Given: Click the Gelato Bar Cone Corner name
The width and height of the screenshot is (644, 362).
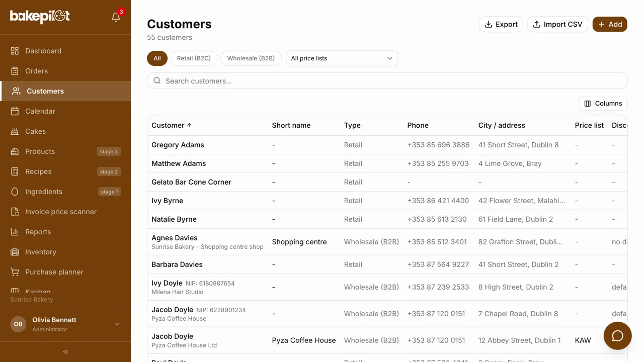Looking at the screenshot, I should pyautogui.click(x=191, y=182).
